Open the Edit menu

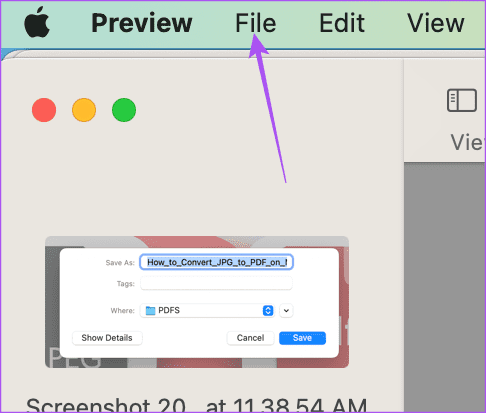point(342,23)
